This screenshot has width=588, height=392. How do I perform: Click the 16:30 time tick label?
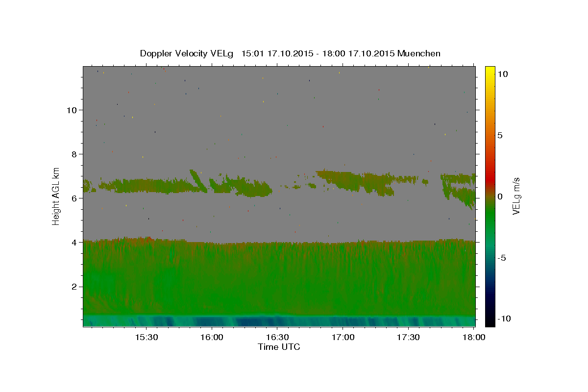[x=277, y=337]
